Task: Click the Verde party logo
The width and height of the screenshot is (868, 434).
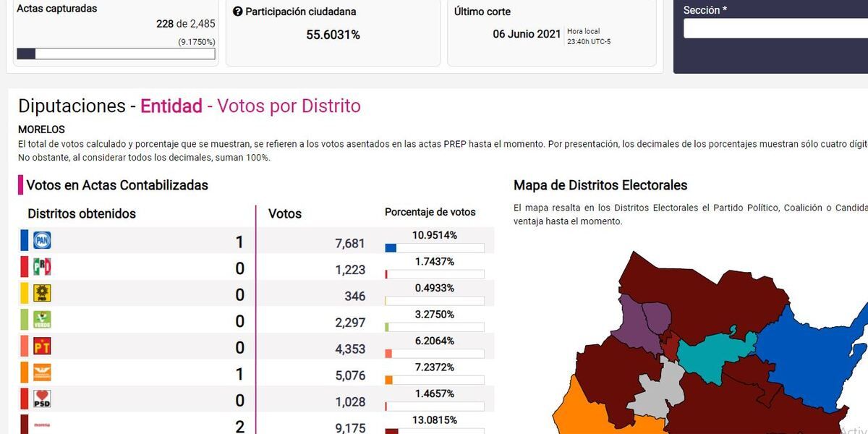Action: (42, 320)
